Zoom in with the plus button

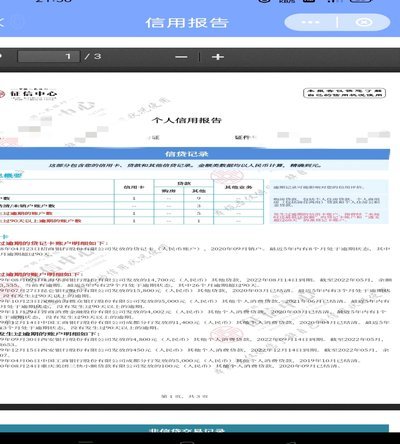[x=218, y=57]
